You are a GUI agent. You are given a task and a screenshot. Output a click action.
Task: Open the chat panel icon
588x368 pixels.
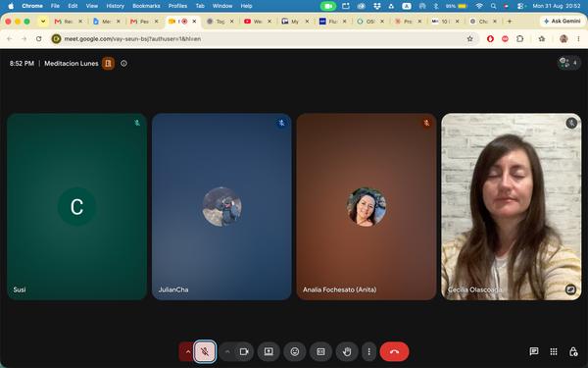[x=534, y=352]
